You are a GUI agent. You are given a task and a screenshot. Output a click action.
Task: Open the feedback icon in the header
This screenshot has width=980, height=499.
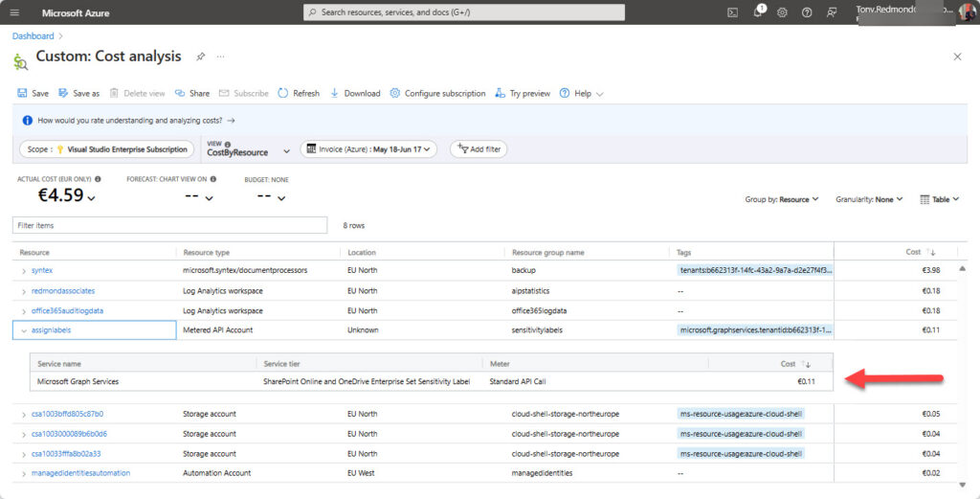pyautogui.click(x=832, y=12)
